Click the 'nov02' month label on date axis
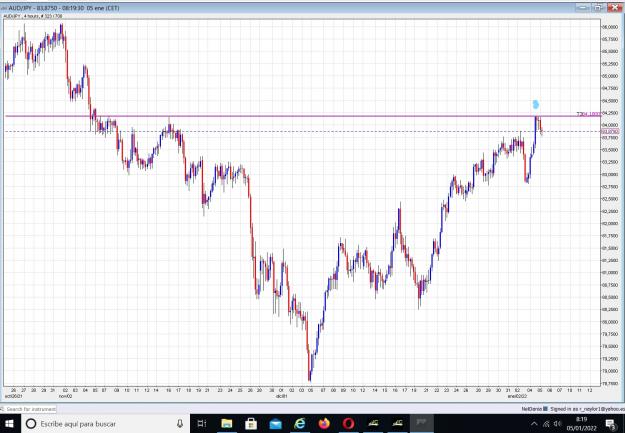625x433 pixels. 65,396
